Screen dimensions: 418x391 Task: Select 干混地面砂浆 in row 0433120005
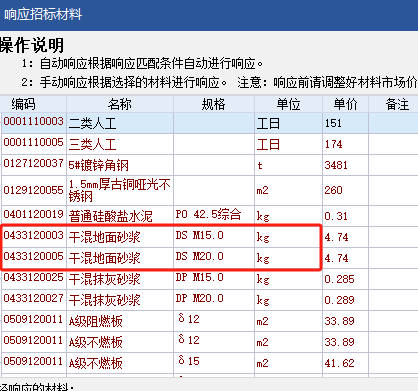tap(120, 258)
